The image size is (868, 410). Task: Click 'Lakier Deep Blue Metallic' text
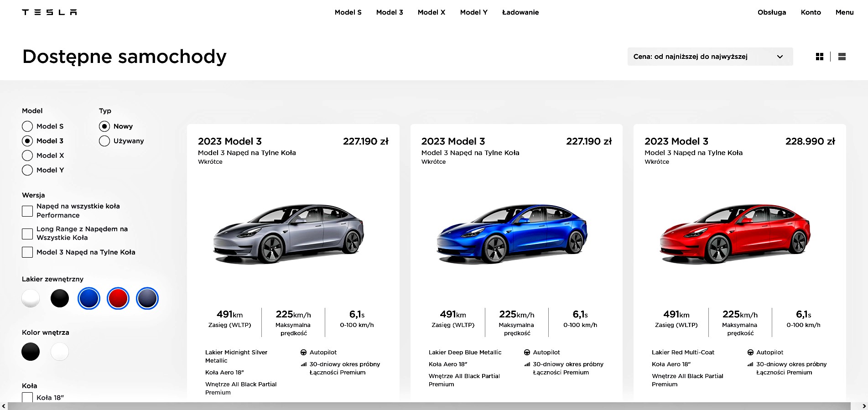click(465, 353)
